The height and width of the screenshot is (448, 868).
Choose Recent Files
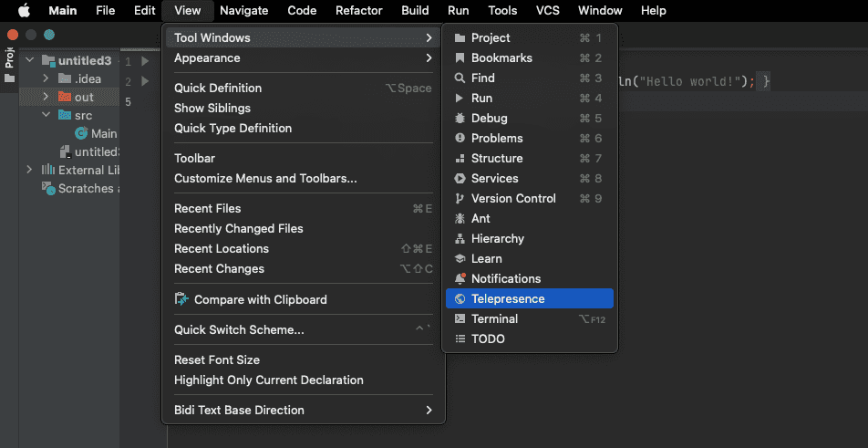(x=304, y=209)
